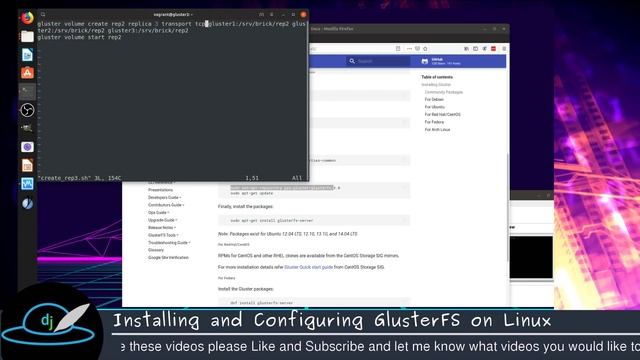The image size is (640, 360).
Task: Click the red extension icon in the Firefox toolbar
Action: click(x=493, y=49)
